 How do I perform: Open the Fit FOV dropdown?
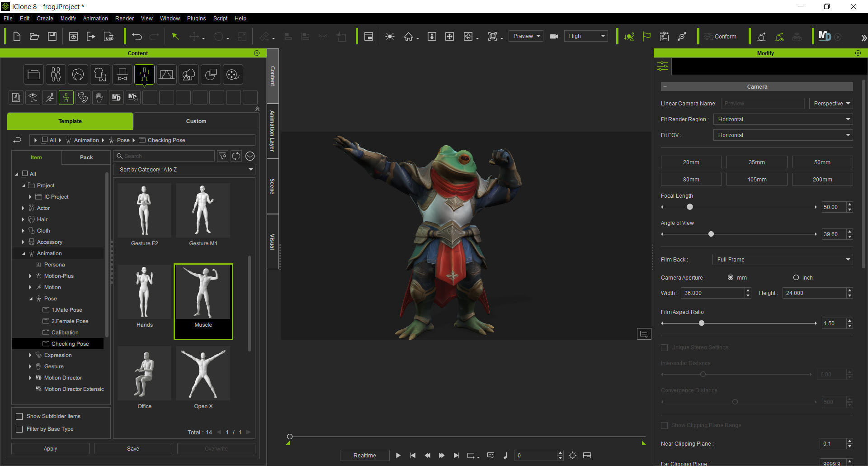click(783, 135)
